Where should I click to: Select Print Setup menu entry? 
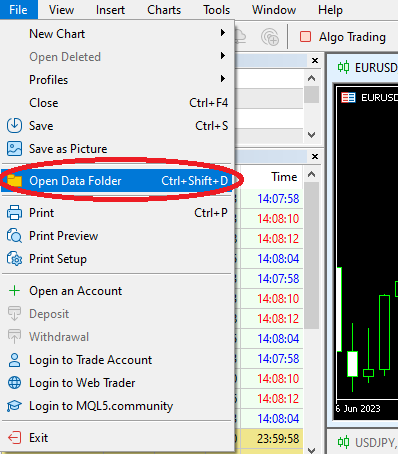(117, 259)
